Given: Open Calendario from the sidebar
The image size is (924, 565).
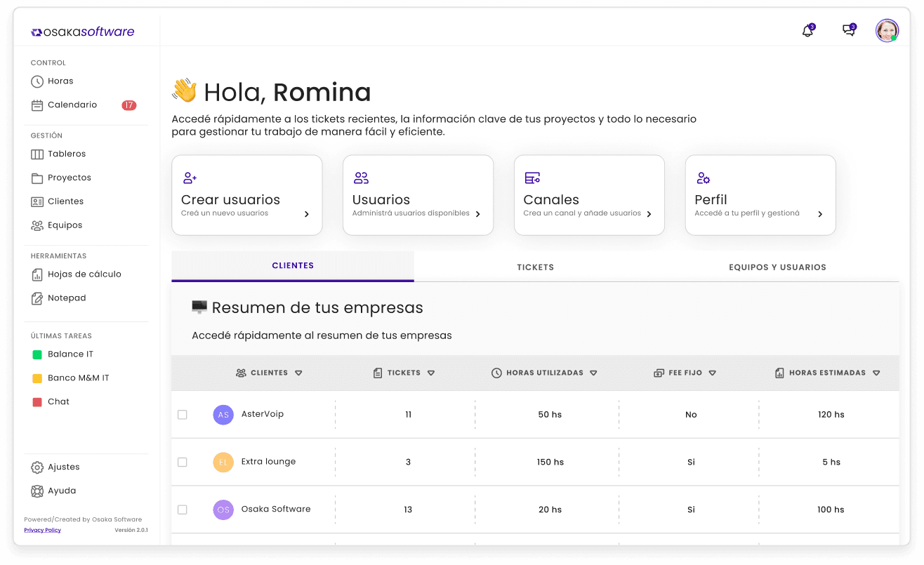Looking at the screenshot, I should pos(72,105).
